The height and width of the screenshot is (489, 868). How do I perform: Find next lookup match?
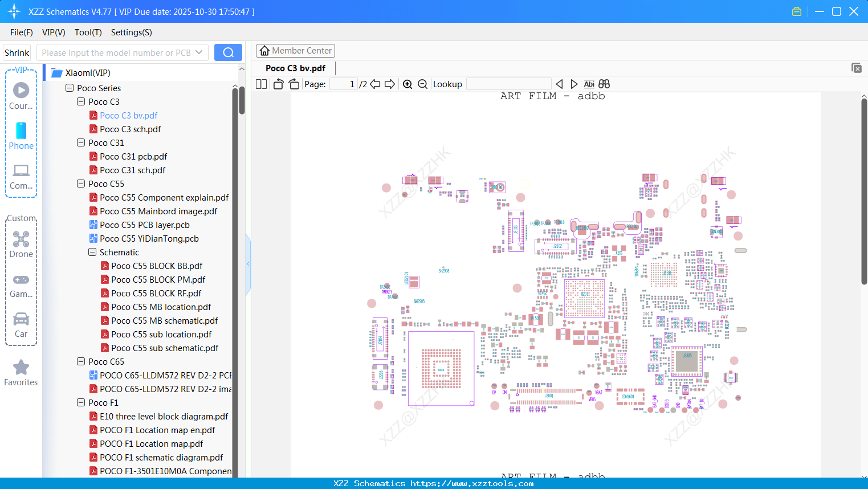pyautogui.click(x=574, y=84)
